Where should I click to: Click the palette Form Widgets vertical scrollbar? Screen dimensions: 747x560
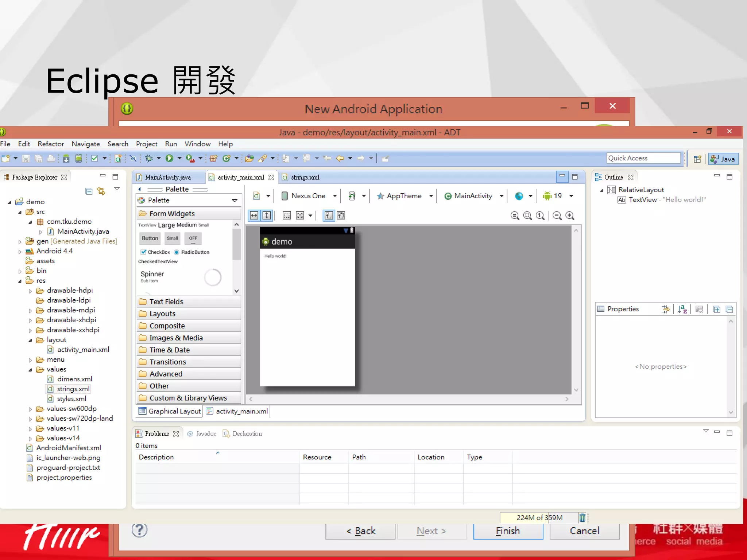click(236, 257)
